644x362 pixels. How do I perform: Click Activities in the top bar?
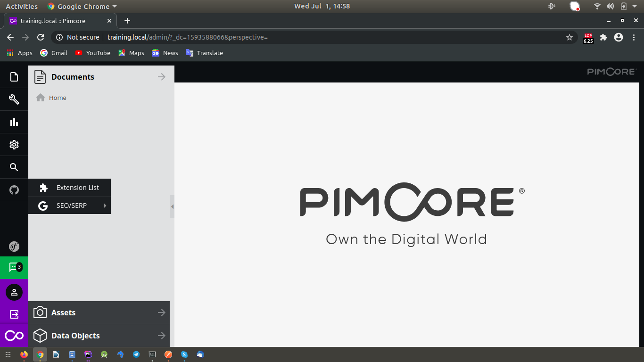22,6
